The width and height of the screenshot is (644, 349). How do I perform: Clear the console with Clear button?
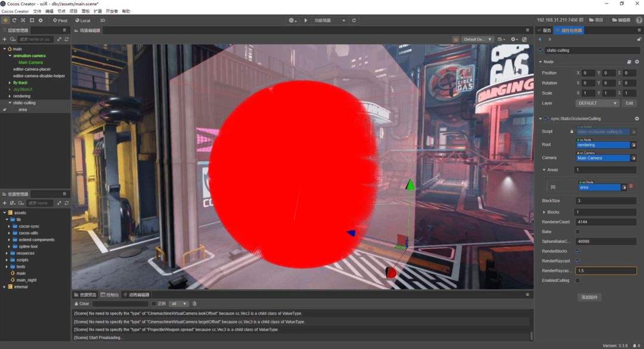pos(82,304)
